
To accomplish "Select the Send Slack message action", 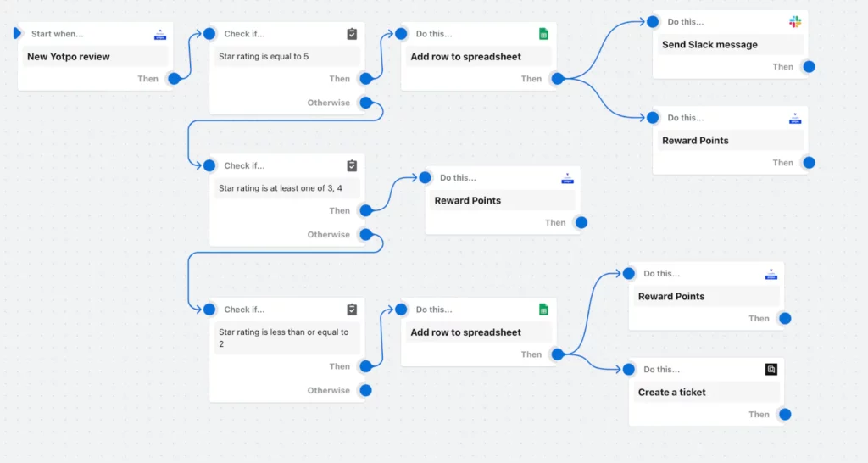I will pos(710,45).
